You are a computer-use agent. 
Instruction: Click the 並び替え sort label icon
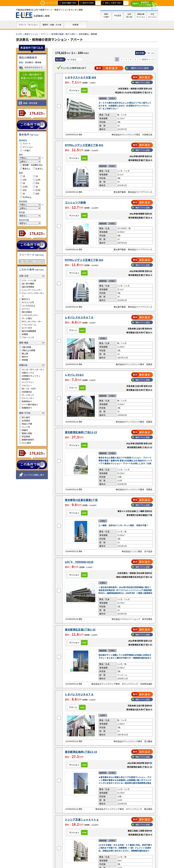point(60,60)
